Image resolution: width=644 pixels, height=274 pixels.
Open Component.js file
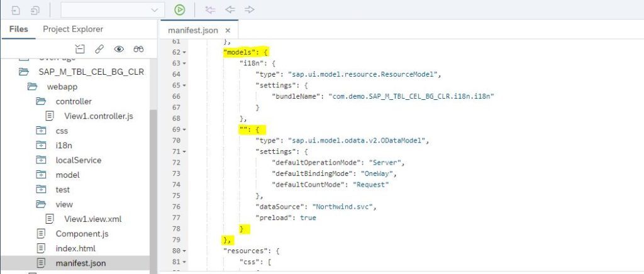[x=82, y=234]
